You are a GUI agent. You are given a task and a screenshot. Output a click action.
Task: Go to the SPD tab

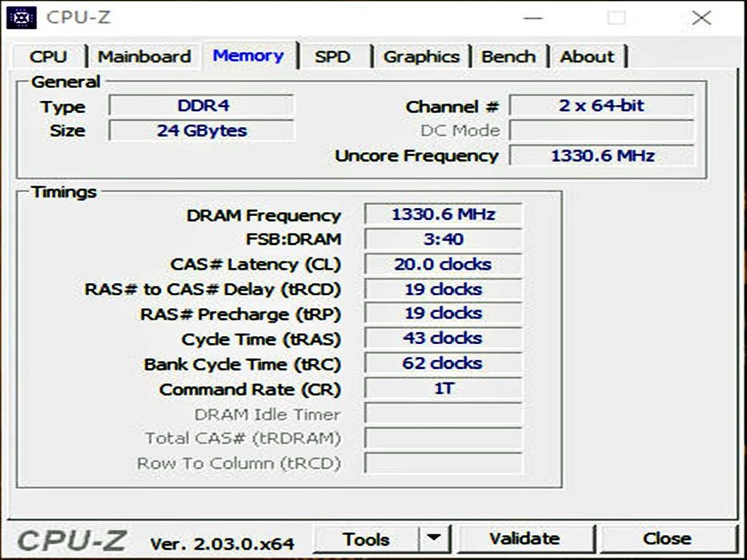(332, 57)
